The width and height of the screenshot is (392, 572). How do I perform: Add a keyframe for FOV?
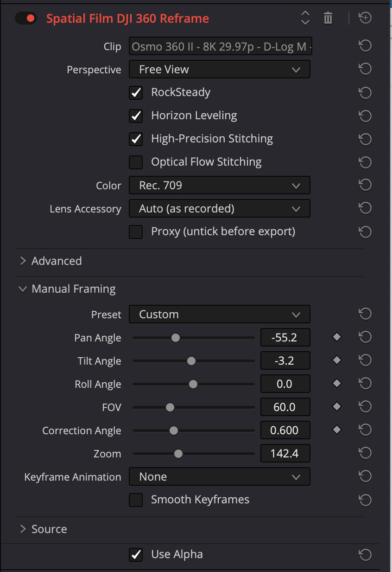pos(337,407)
